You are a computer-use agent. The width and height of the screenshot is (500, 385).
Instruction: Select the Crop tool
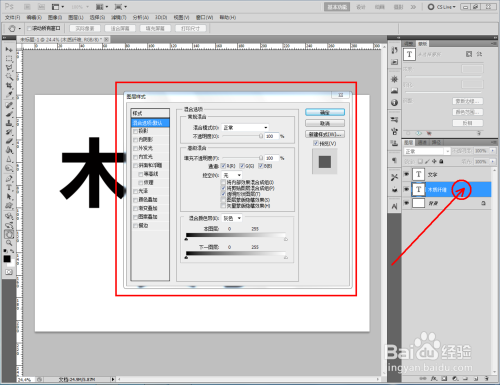pyautogui.click(x=9, y=86)
